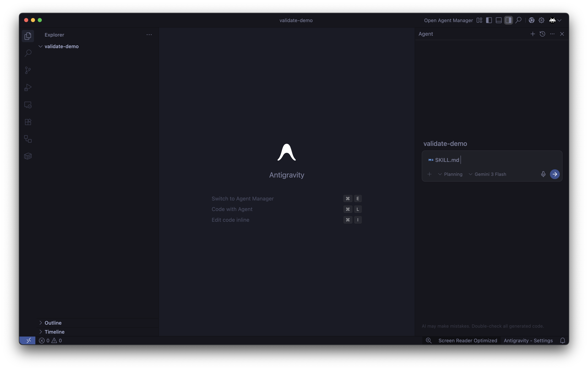Open the Planning mode dropdown
The height and width of the screenshot is (370, 588).
[450, 174]
